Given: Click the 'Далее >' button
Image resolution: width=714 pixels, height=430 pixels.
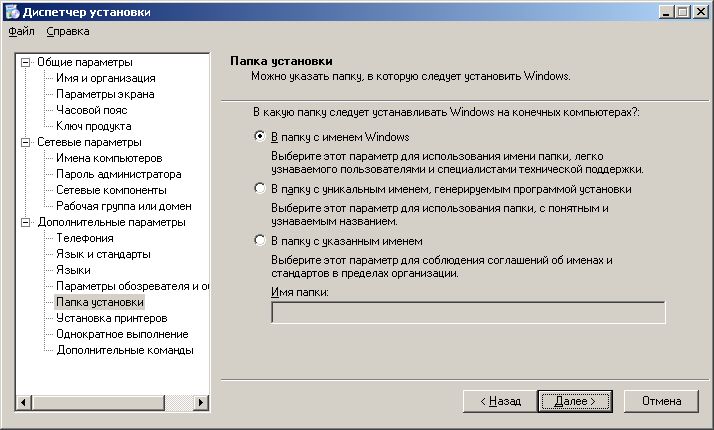Looking at the screenshot, I should coord(574,401).
